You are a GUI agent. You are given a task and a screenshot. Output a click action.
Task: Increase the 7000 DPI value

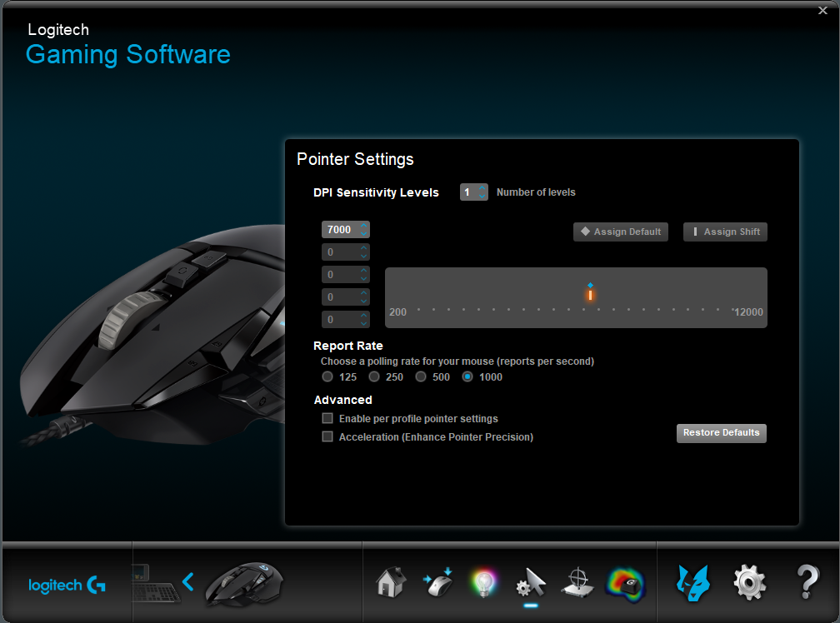pos(364,226)
